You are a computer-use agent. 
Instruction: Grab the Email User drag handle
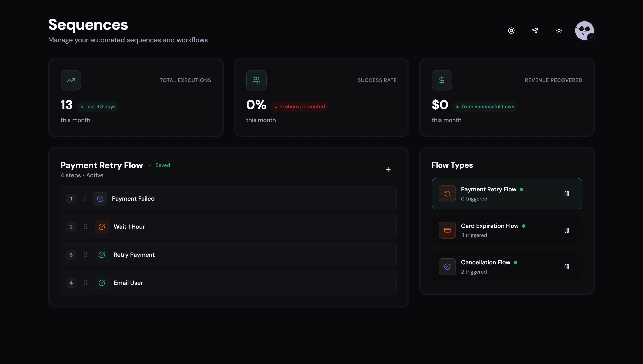click(x=86, y=283)
